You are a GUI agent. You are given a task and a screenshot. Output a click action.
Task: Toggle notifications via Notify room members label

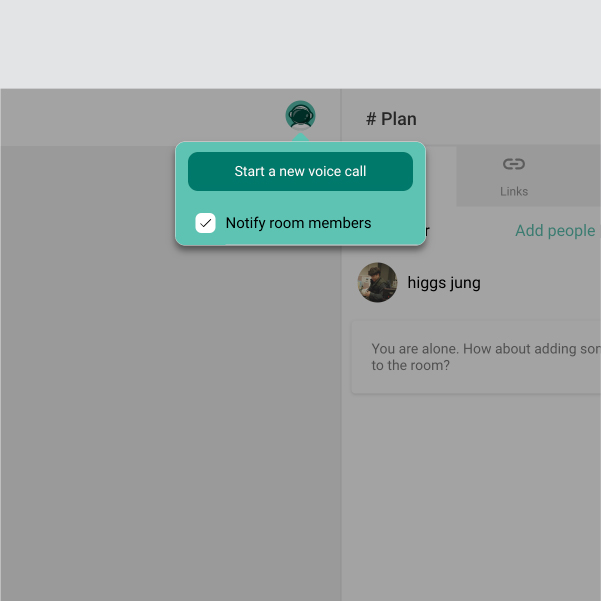click(x=298, y=223)
